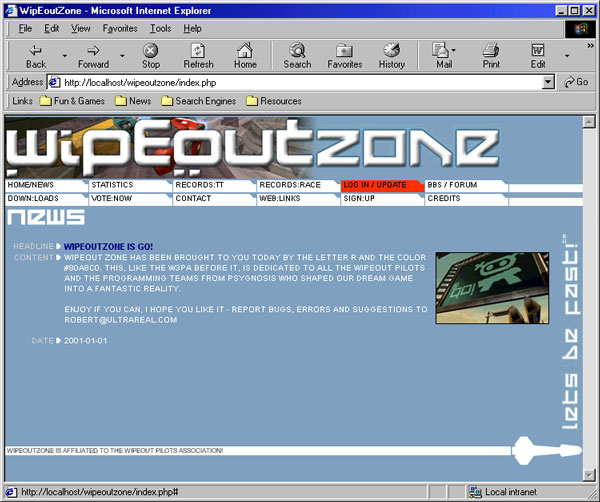The image size is (600, 502).
Task: Open the Search Engines links folder
Action: coord(199,101)
